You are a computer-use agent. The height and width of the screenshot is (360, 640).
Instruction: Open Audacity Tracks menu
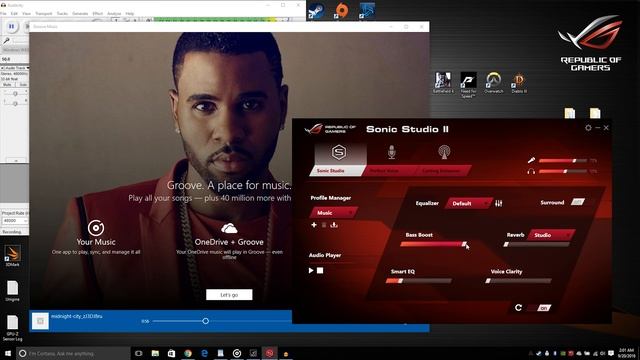coord(62,13)
